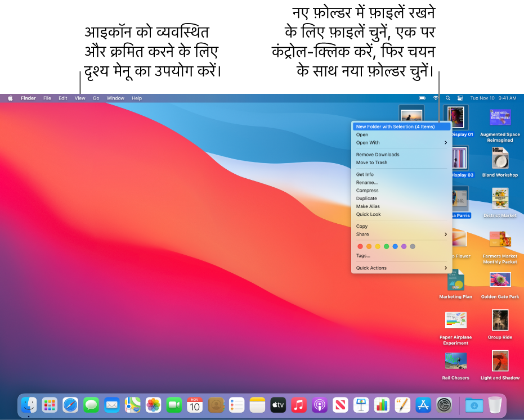Click the battery status icon
The image size is (524, 420).
click(x=422, y=98)
